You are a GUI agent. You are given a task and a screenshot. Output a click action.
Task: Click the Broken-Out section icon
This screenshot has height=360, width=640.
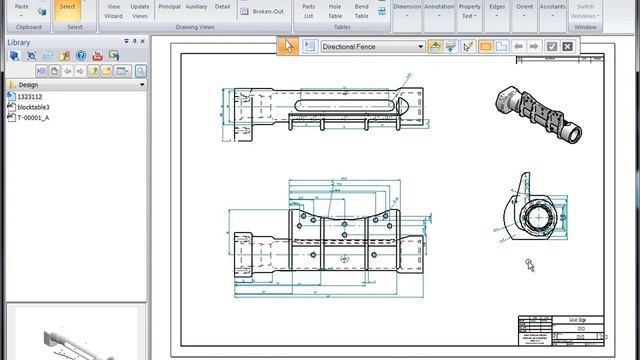(244, 11)
